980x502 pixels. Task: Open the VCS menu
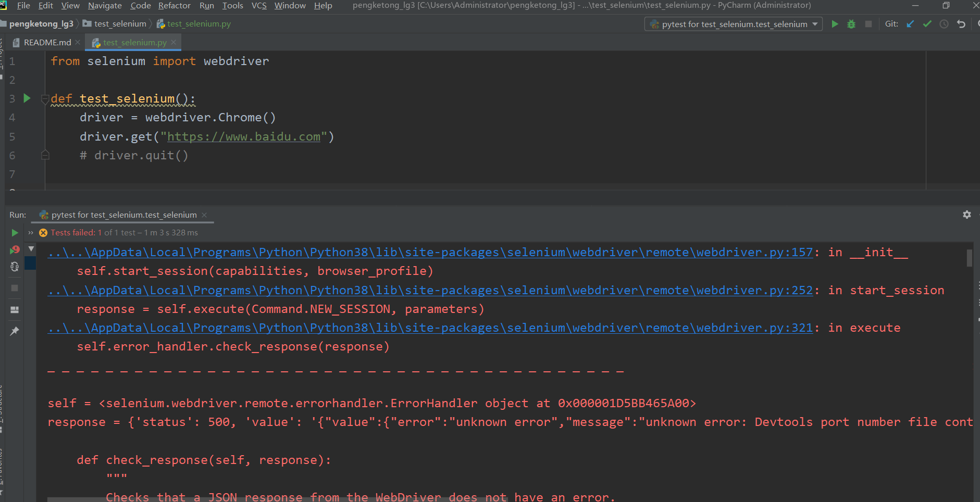pos(259,5)
